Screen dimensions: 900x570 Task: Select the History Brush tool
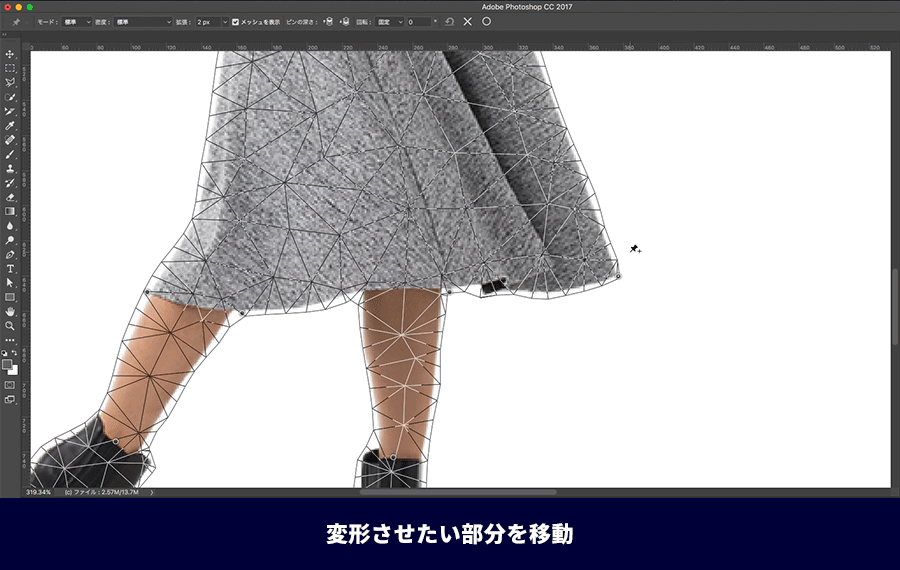coord(10,183)
